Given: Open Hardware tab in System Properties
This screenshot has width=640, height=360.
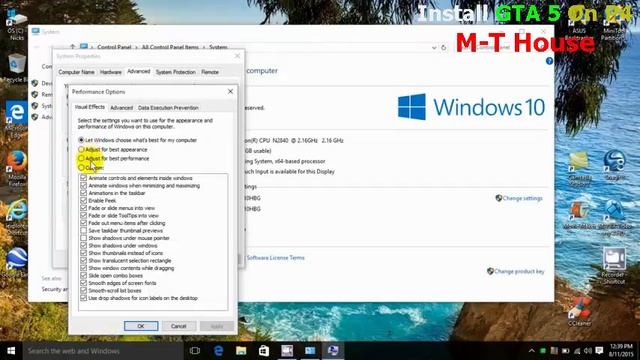Looking at the screenshot, I should [111, 72].
